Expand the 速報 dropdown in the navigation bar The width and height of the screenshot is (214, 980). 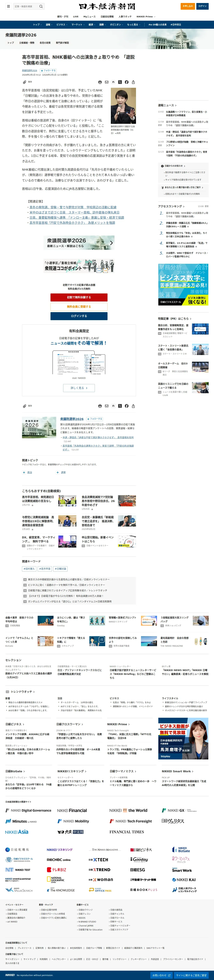pos(49,25)
